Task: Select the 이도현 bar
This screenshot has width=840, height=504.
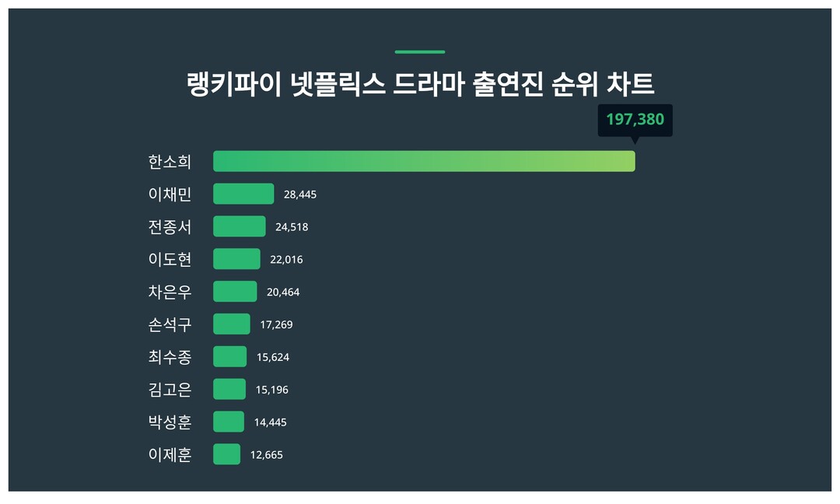Action: pyautogui.click(x=236, y=259)
